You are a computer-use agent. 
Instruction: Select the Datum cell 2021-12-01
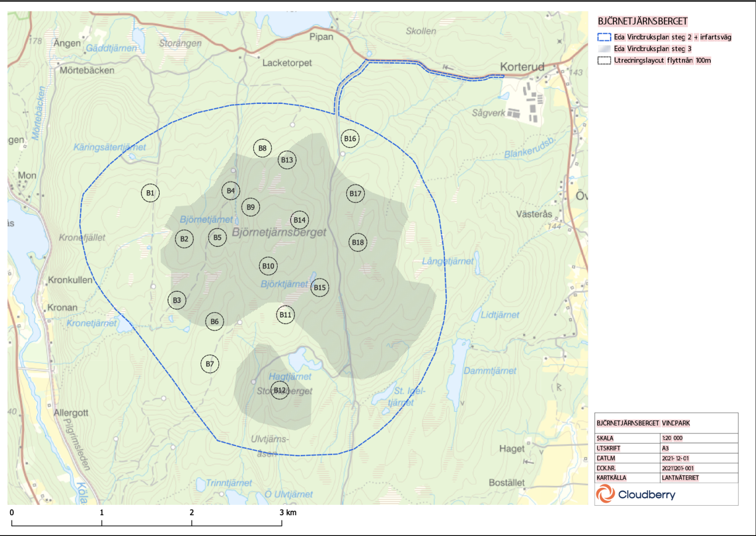675,459
